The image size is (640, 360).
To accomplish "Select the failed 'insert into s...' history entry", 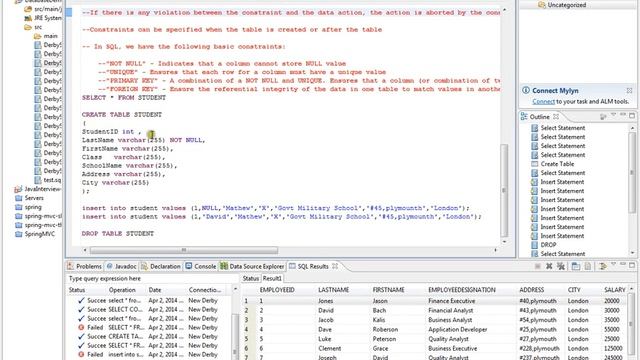I will coord(126,354).
